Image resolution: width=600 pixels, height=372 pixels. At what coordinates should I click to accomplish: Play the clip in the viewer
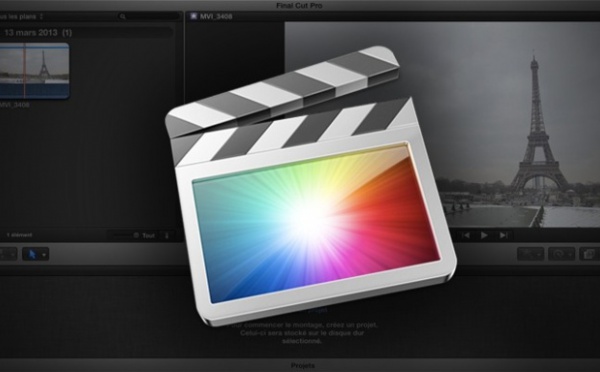tap(484, 235)
